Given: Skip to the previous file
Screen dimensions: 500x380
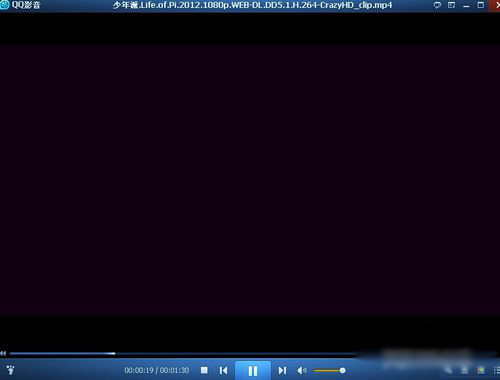Looking at the screenshot, I should coord(223,370).
